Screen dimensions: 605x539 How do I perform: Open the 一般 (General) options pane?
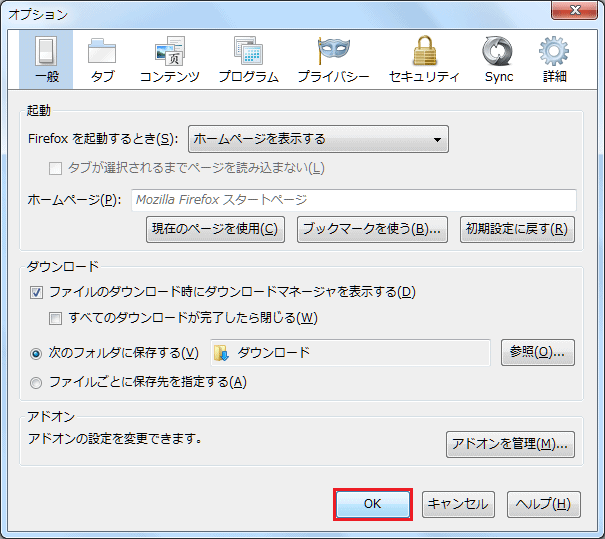coord(46,60)
